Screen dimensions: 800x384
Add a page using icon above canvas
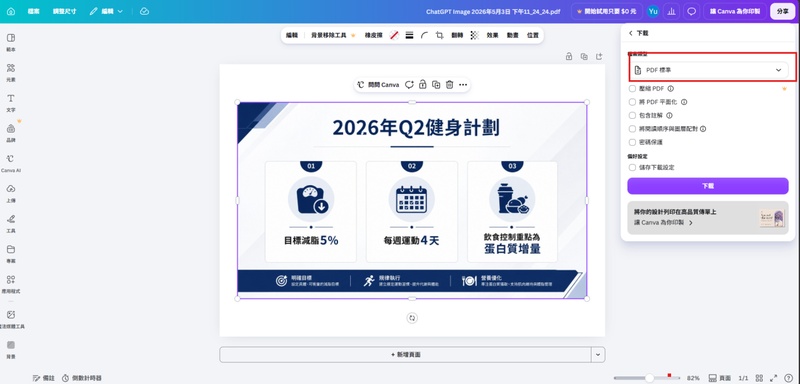click(599, 57)
